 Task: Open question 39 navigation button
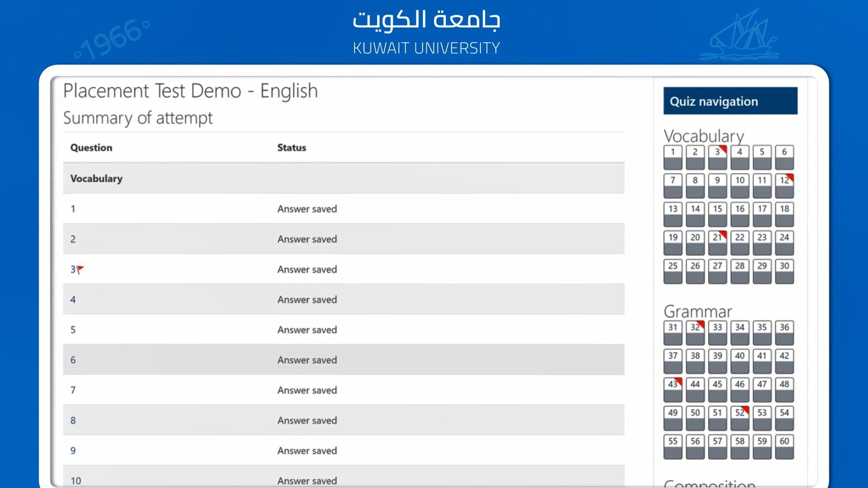[717, 362]
